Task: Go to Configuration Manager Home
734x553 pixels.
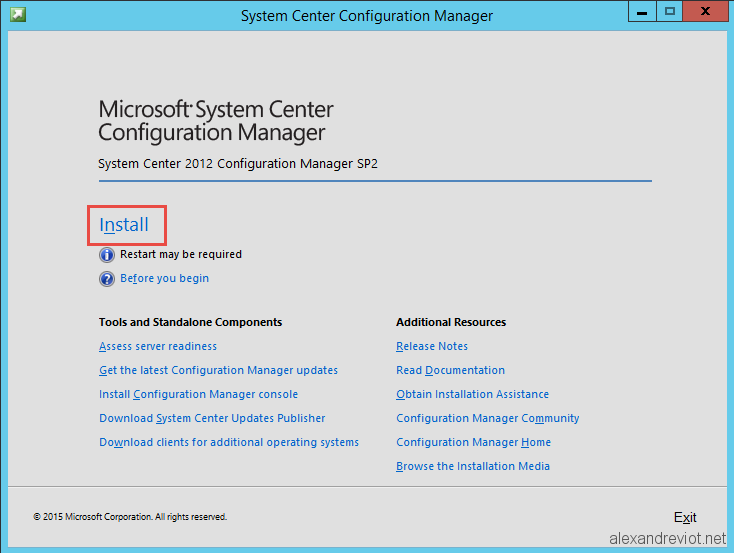Action: coord(473,442)
